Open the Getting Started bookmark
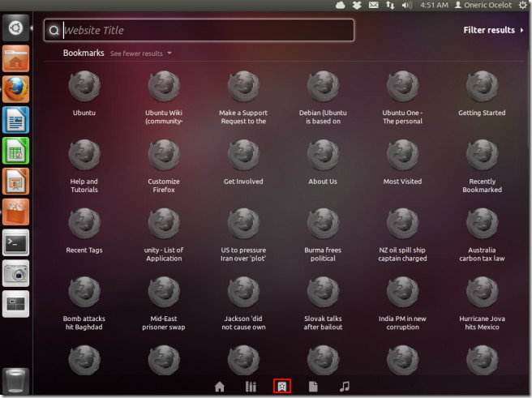The height and width of the screenshot is (398, 532). (x=482, y=93)
